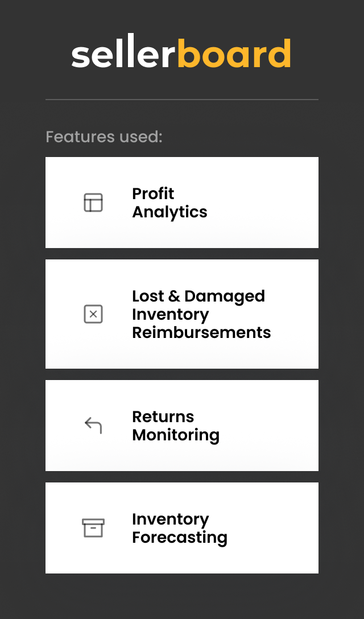Select the Returns Monitoring title text

175,426
